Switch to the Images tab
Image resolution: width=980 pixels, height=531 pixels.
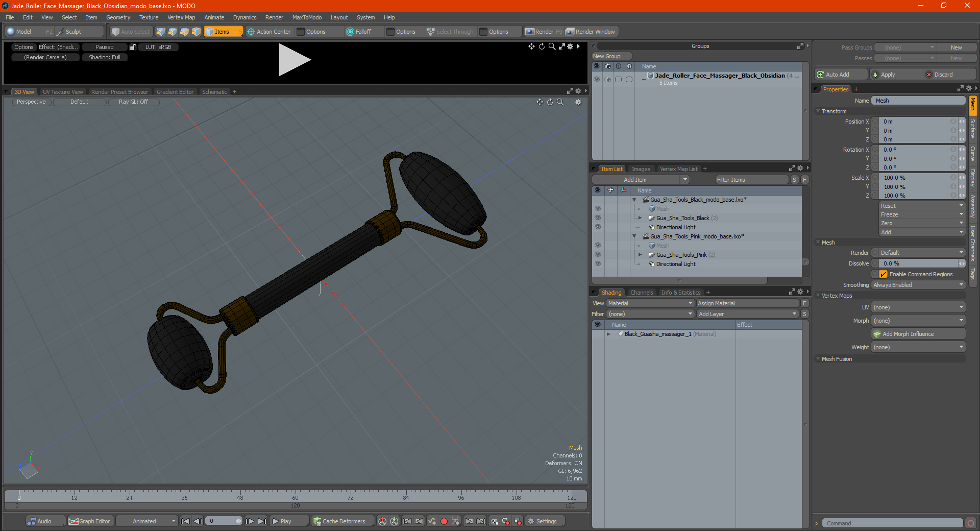click(x=641, y=169)
